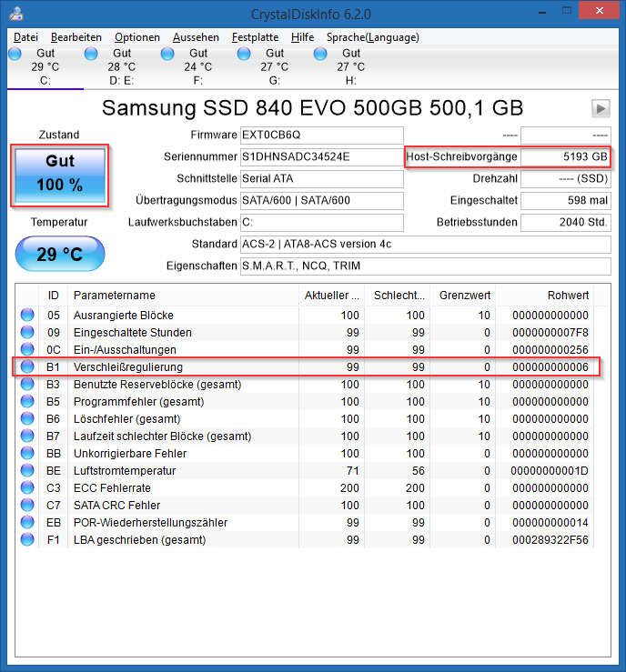The width and height of the screenshot is (626, 672).
Task: Click status orb of POR-Wiederherstellungszähler row
Action: click(x=27, y=522)
